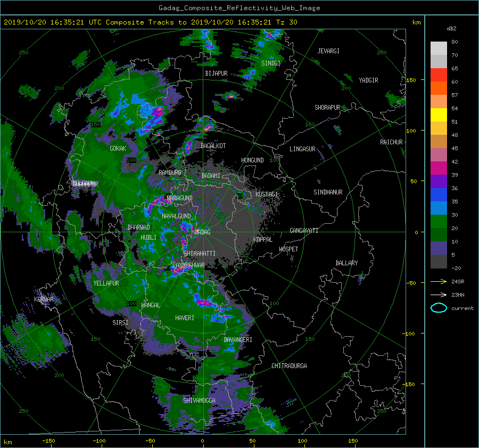Click the DHARWAD city label
479x448 pixels.
pos(139,227)
